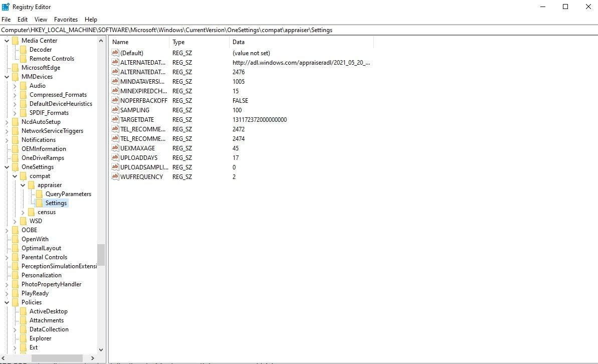Open the SAMPLING string value
Image resolution: width=598 pixels, height=364 pixels.
pos(134,110)
